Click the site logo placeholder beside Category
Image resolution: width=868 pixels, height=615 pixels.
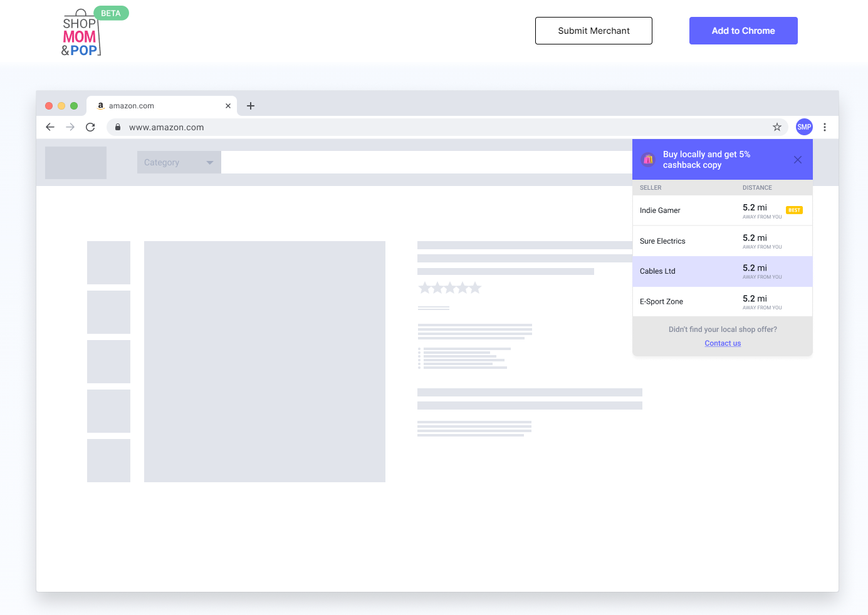tap(76, 163)
